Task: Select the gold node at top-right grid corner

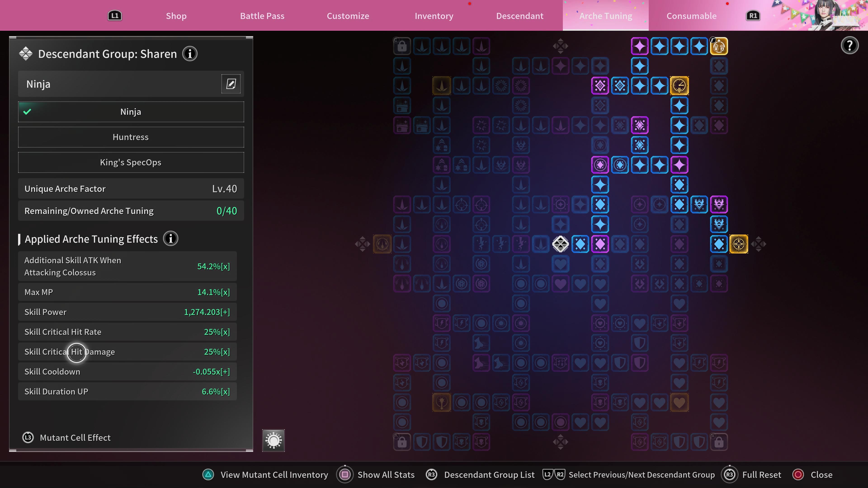Action: point(719,46)
